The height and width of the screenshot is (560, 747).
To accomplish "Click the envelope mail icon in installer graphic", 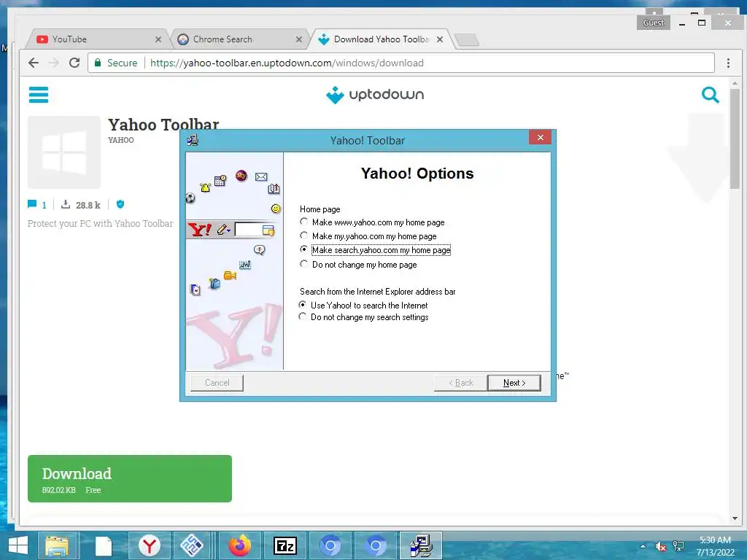I will point(261,176).
